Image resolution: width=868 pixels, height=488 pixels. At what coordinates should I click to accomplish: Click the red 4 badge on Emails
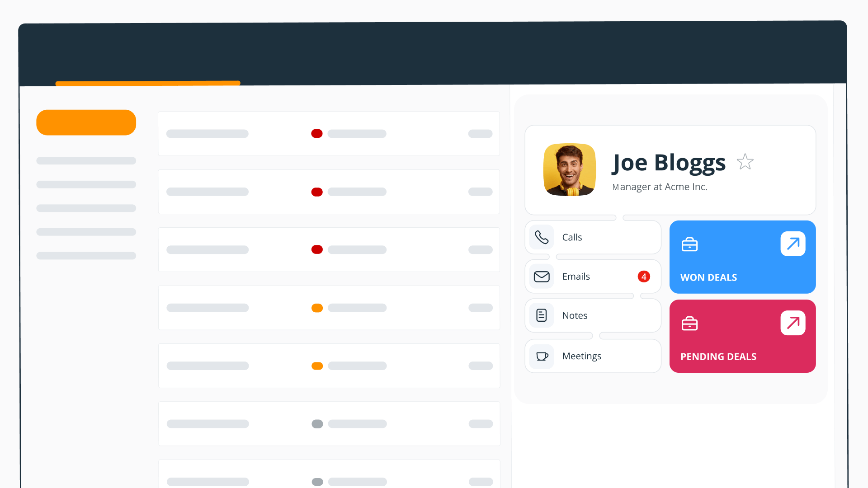point(644,277)
